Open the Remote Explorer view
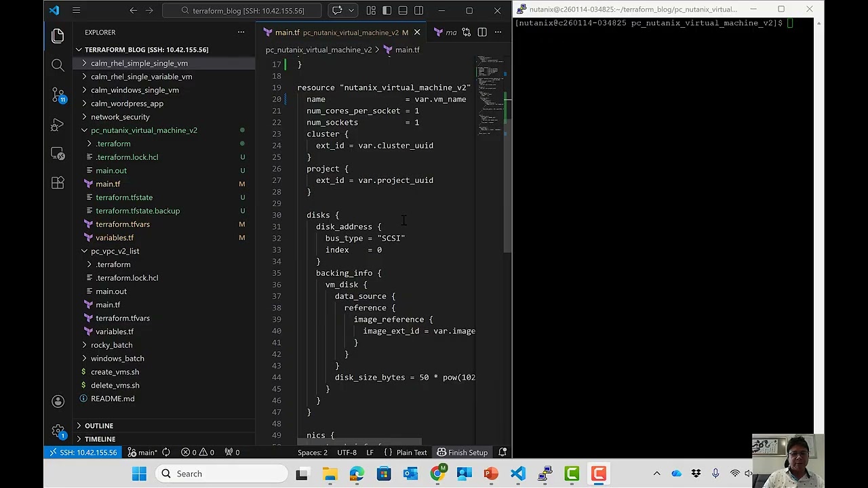This screenshot has width=868, height=488. (x=58, y=154)
